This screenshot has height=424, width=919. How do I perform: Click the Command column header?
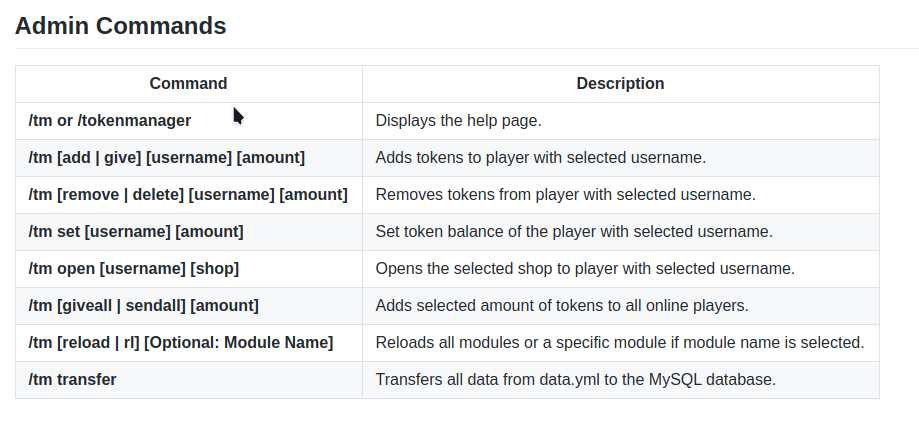pos(188,84)
